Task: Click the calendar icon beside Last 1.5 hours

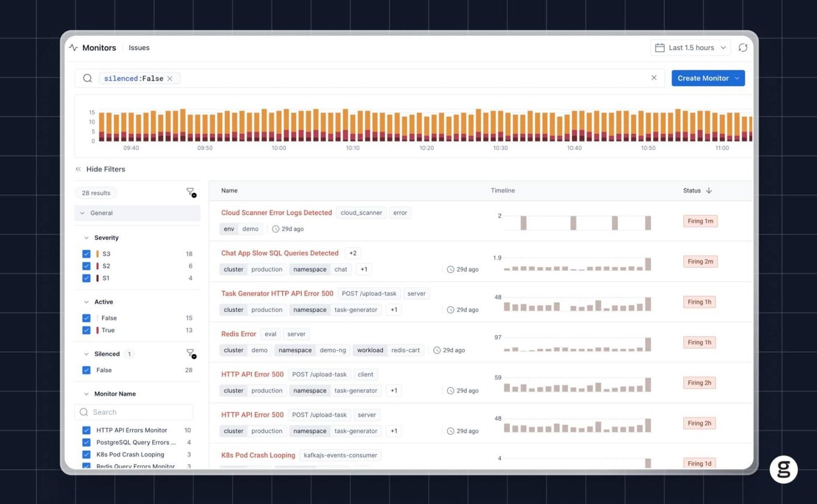Action: (x=659, y=48)
